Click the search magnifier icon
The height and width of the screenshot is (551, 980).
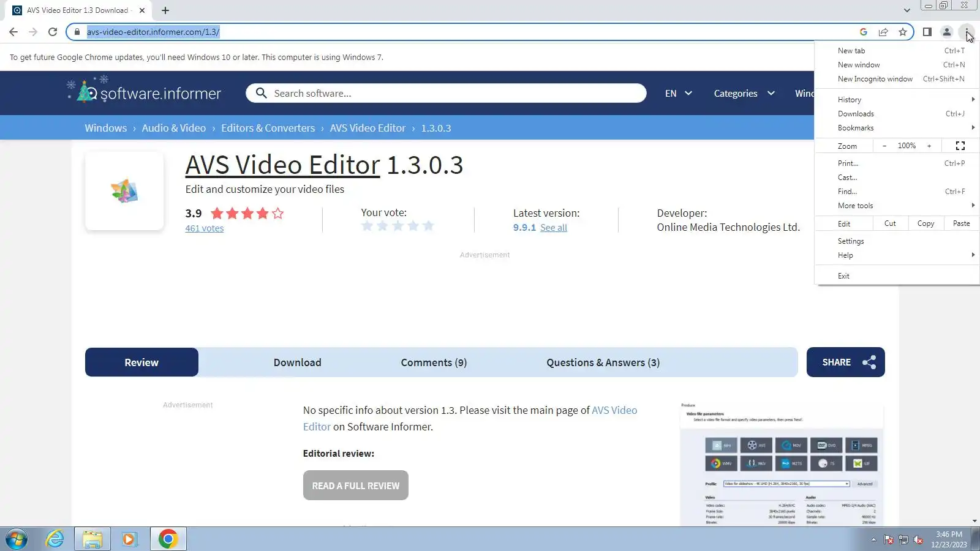(x=262, y=93)
